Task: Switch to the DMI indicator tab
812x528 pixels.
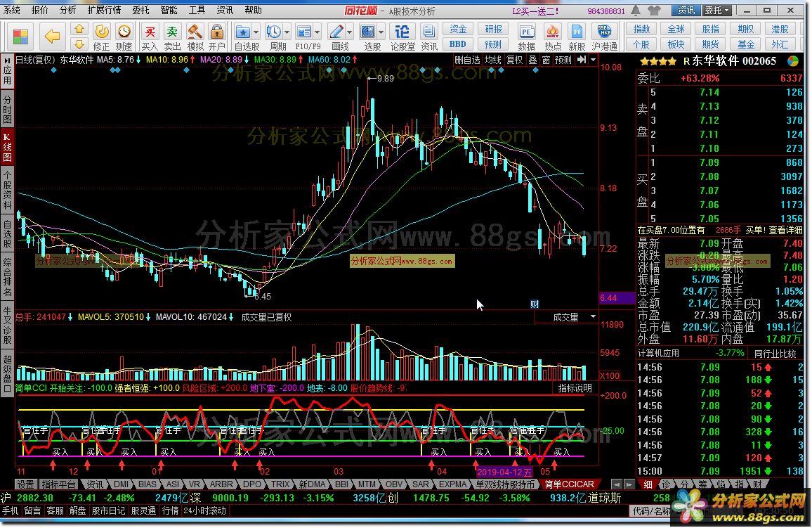Action: 122,484
